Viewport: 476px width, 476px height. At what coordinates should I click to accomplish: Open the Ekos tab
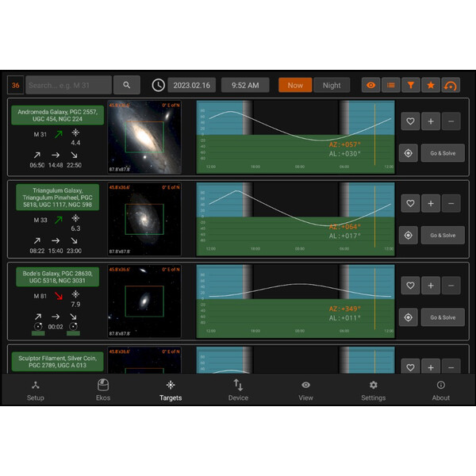(102, 390)
